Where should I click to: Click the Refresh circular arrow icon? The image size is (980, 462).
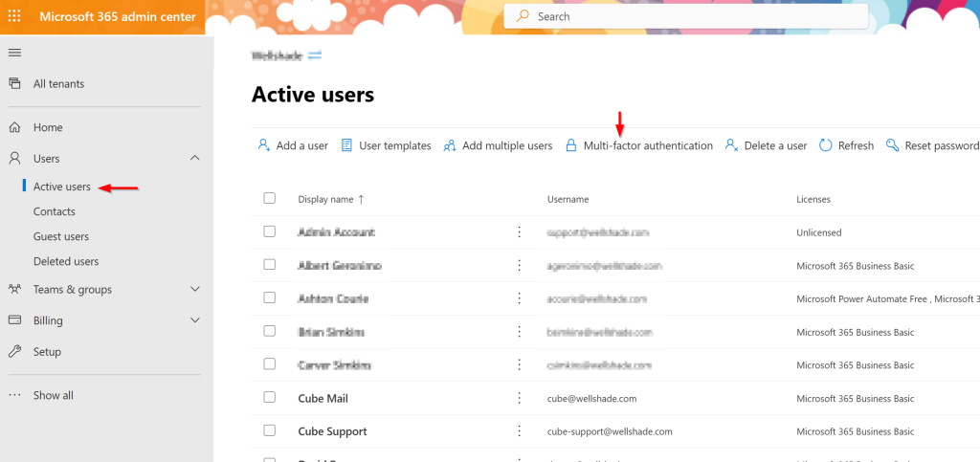pos(826,145)
